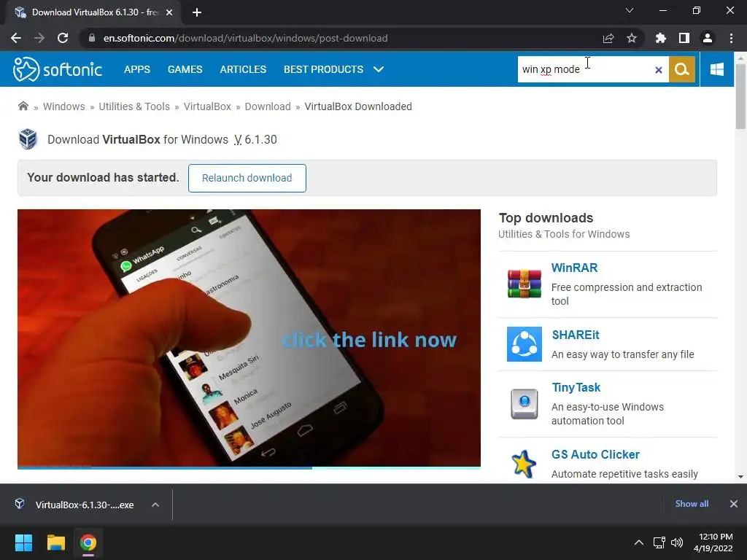Click the 'Your download has started.' text
Viewport: 747px width, 560px height.
click(x=103, y=178)
